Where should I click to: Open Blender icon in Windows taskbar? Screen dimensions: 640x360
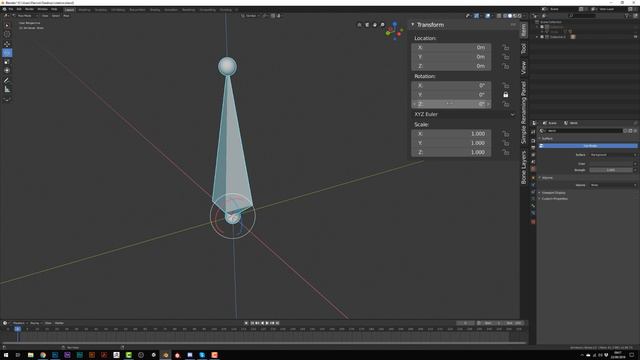point(165,355)
